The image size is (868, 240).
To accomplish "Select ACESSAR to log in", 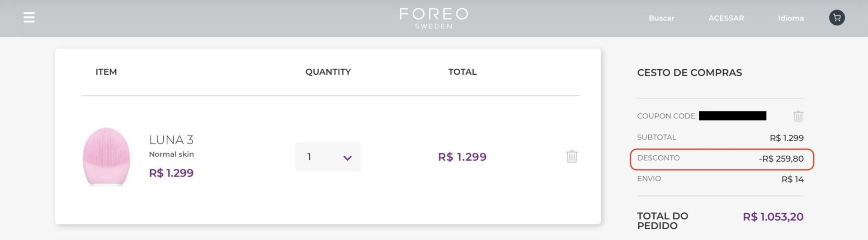I will 726,18.
